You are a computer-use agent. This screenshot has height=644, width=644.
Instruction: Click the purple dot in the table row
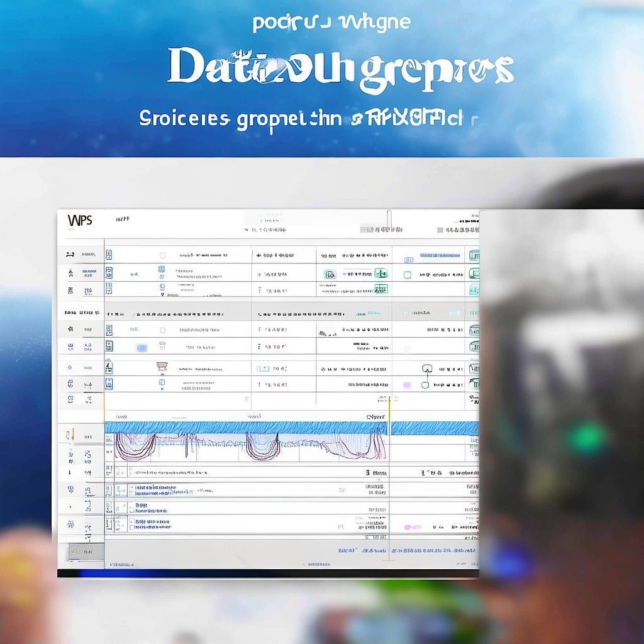tap(407, 384)
